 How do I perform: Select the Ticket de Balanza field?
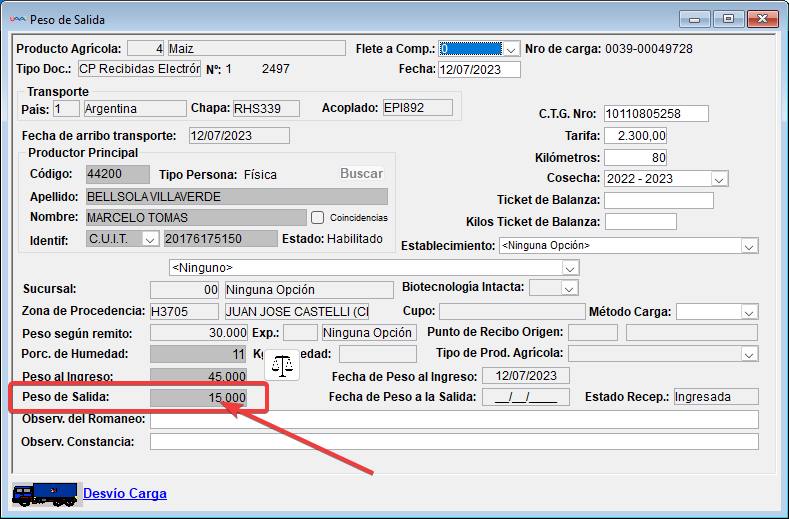pos(658,200)
